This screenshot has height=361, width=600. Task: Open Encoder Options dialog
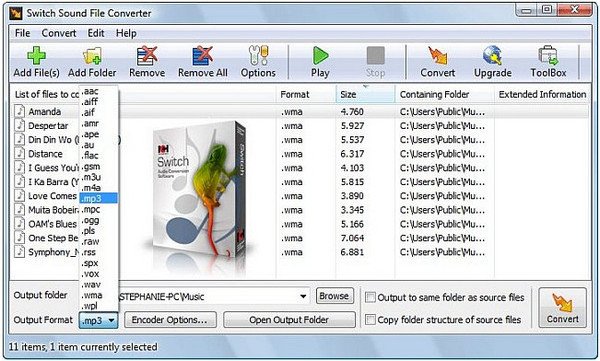(x=170, y=320)
